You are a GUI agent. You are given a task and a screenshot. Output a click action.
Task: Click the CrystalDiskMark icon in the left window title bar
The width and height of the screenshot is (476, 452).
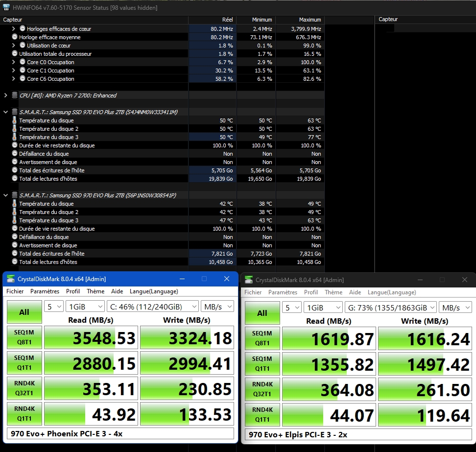point(10,279)
